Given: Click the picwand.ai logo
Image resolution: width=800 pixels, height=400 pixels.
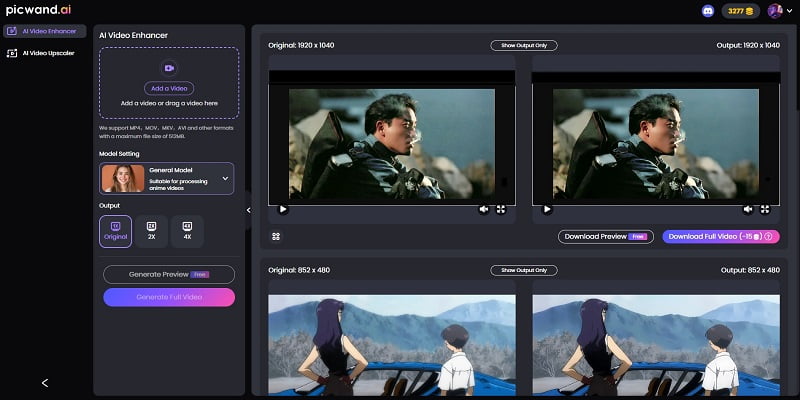Looking at the screenshot, I should click(38, 10).
